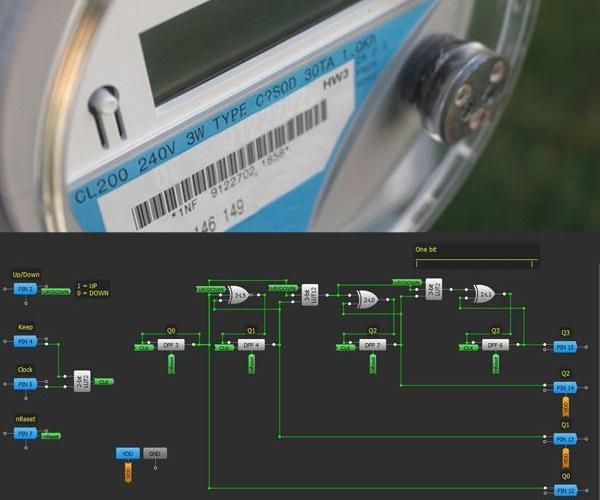Select the blue VDD block
Viewport: 600px width, 500px height.
pos(127,453)
